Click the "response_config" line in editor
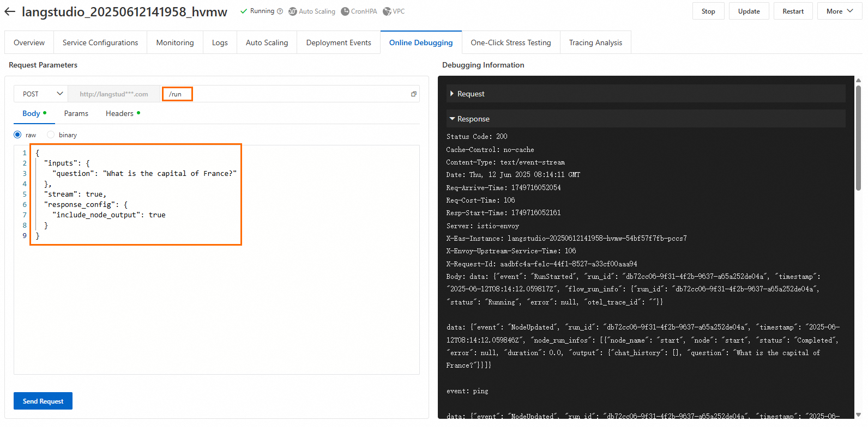 coord(86,205)
